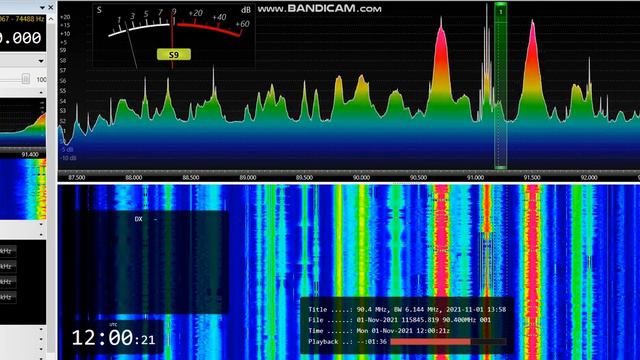Click the DX label on the waterfall overlay
Image resolution: width=640 pixels, height=360 pixels.
tap(138, 219)
